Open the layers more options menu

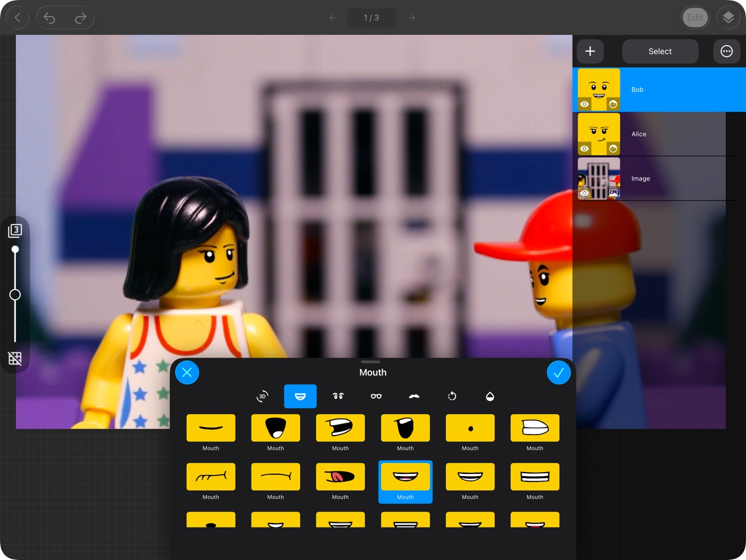[x=726, y=51]
